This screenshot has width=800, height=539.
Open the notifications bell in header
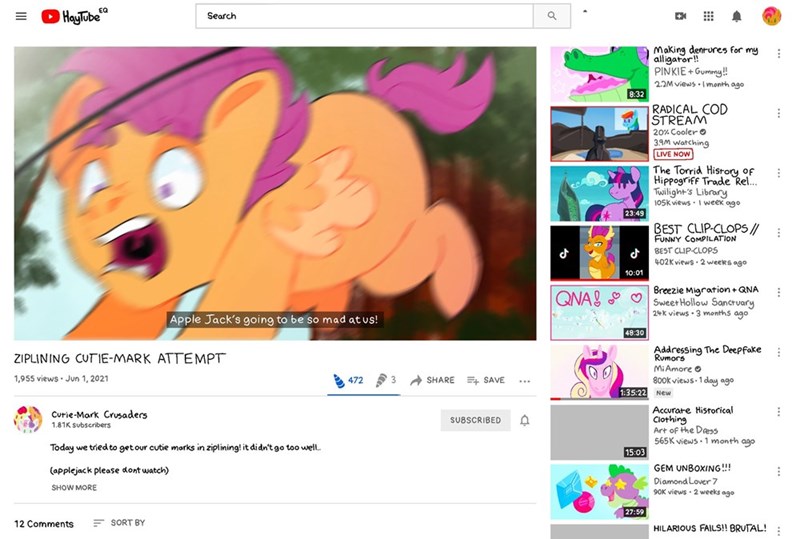(x=737, y=16)
